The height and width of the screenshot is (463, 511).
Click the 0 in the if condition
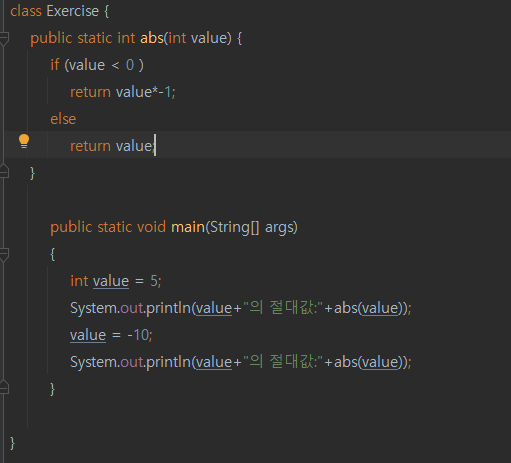pos(130,65)
